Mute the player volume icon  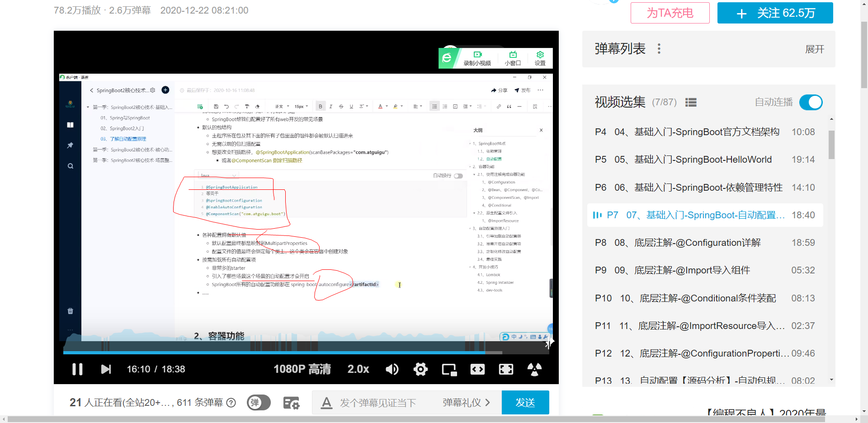pos(392,369)
